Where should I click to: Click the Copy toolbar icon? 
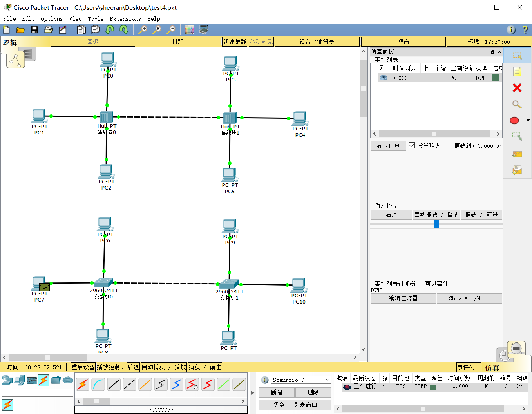(x=81, y=30)
